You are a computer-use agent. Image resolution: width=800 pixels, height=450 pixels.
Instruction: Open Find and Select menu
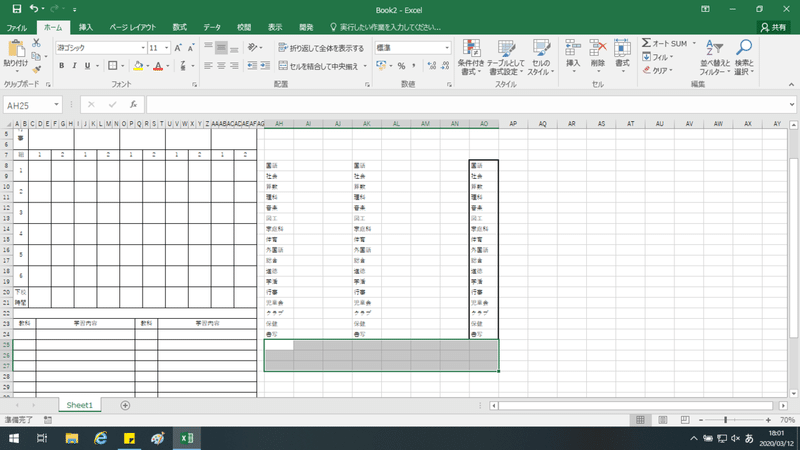pyautogui.click(x=744, y=58)
